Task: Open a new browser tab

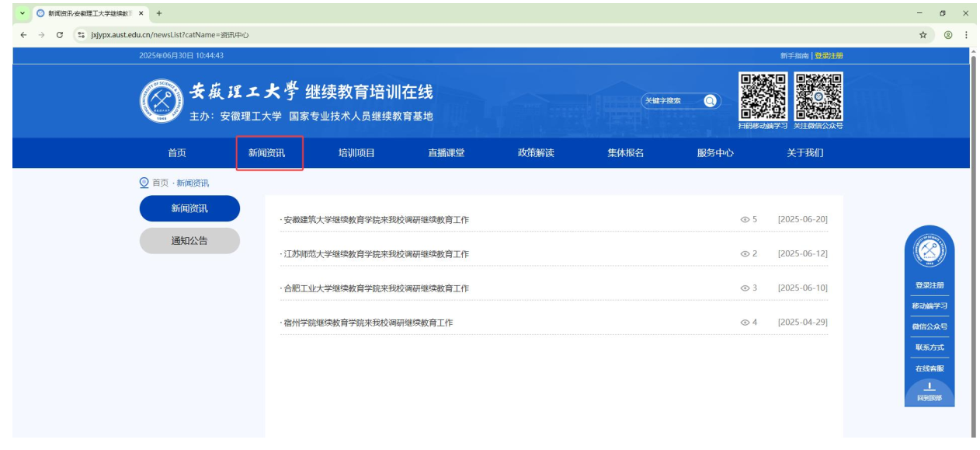Action: (159, 13)
